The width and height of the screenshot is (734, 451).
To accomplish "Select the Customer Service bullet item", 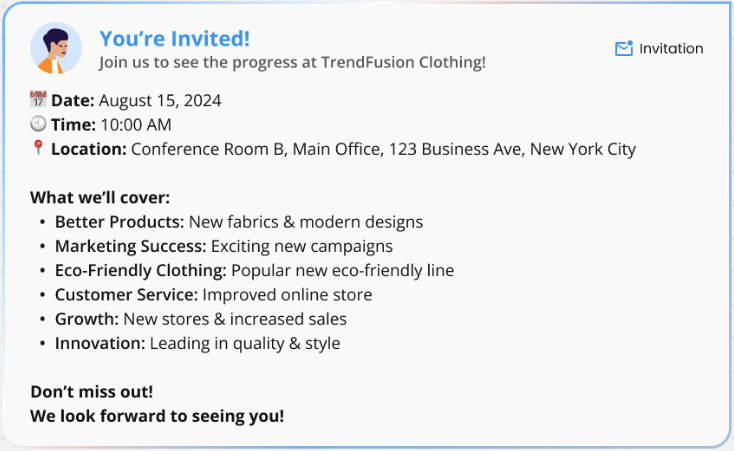I will [x=213, y=295].
